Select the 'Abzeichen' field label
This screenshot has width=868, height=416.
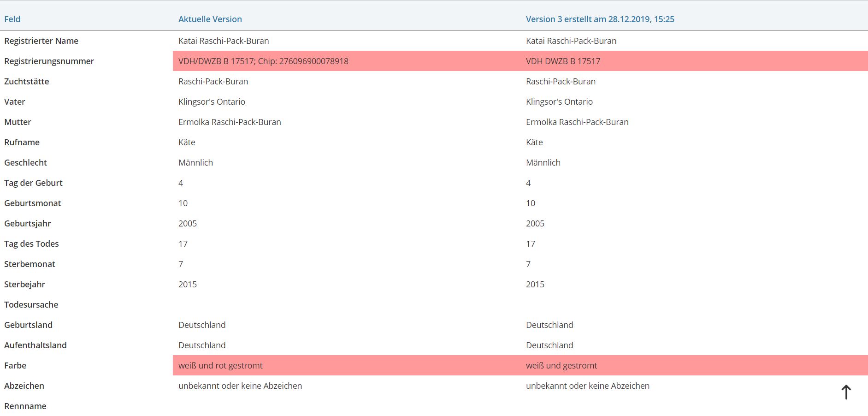tap(24, 386)
